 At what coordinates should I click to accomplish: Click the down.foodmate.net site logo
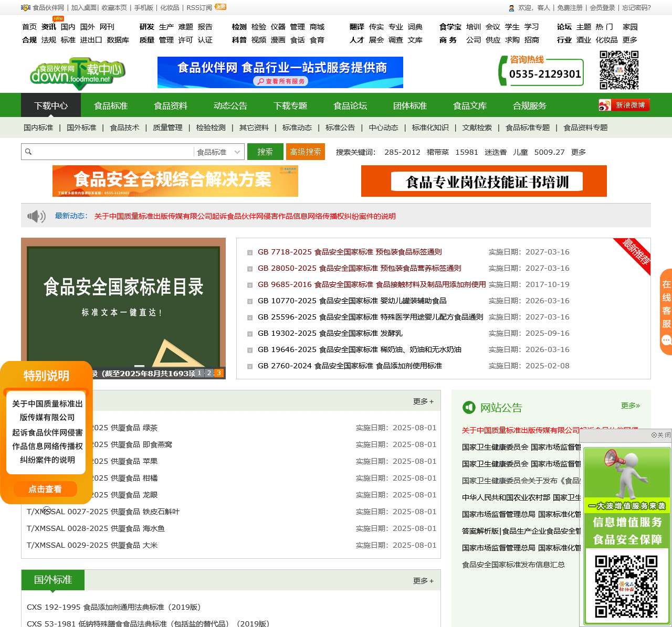coord(76,73)
